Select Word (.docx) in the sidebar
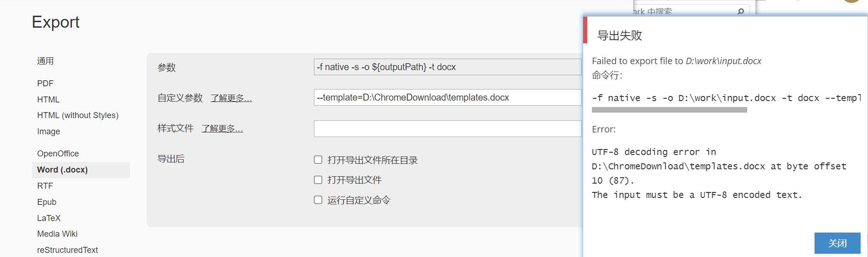 (81, 170)
